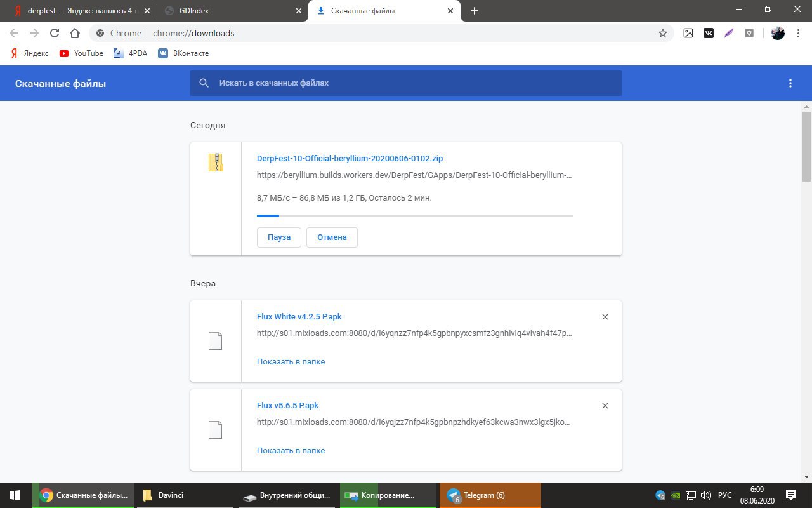Click the source URL of Flux v5.6.5 P.apk
Screen dimensions: 812x508
415,422
